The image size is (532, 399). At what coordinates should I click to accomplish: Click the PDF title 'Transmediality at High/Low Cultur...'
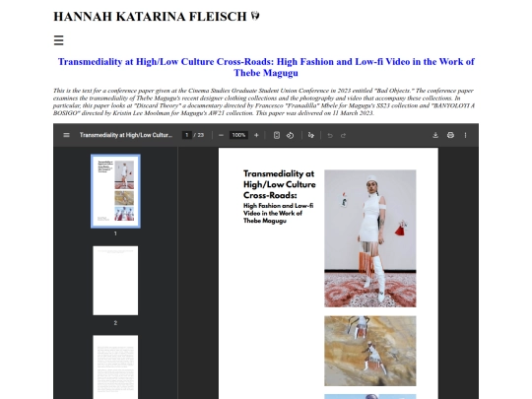(126, 135)
